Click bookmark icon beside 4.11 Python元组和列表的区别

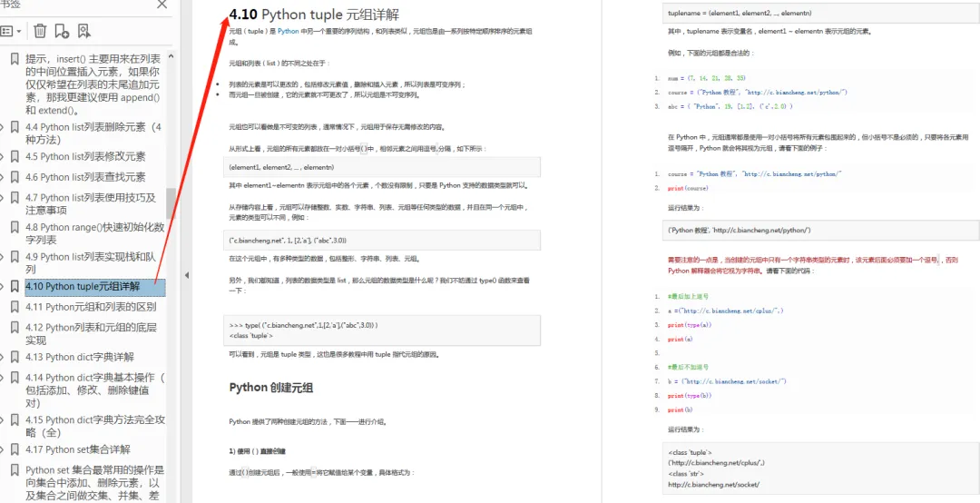click(15, 307)
